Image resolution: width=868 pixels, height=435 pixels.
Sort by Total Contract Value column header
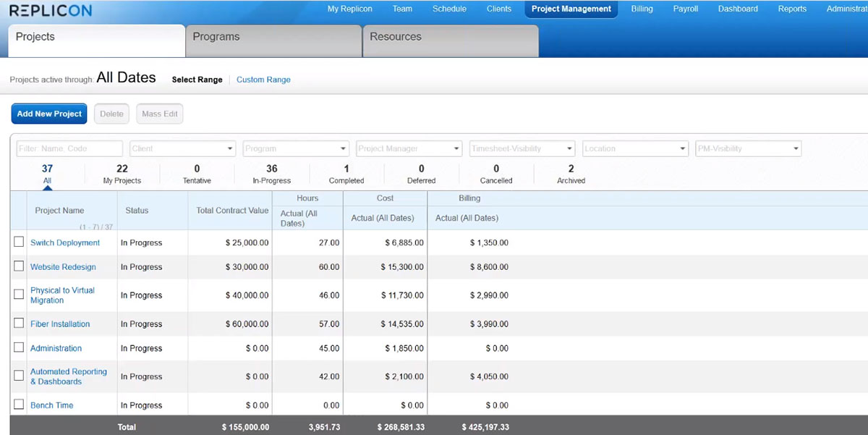coord(232,211)
